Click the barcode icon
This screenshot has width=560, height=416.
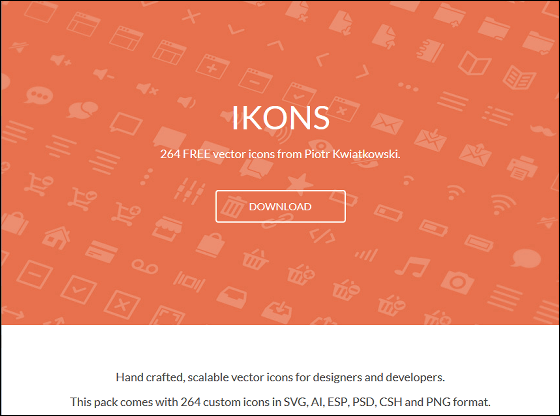(189, 281)
